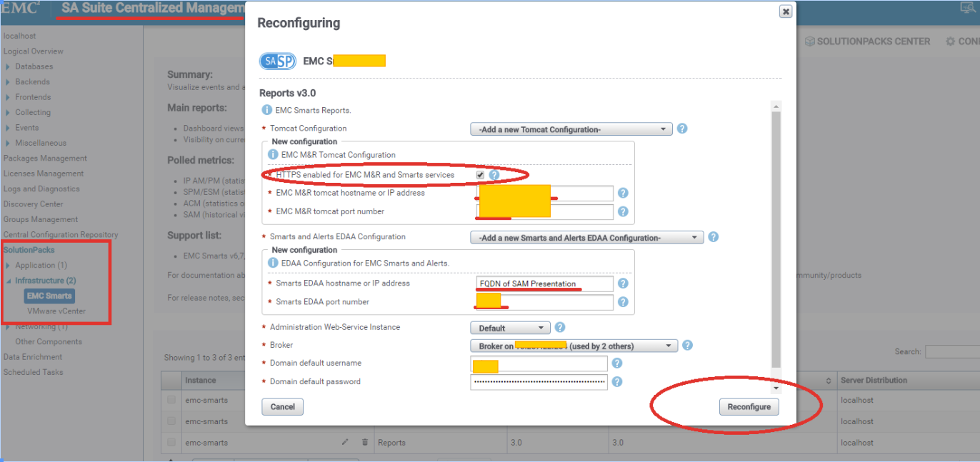The height and width of the screenshot is (462, 980).
Task: Select VMware vCenter in sidebar
Action: point(56,311)
